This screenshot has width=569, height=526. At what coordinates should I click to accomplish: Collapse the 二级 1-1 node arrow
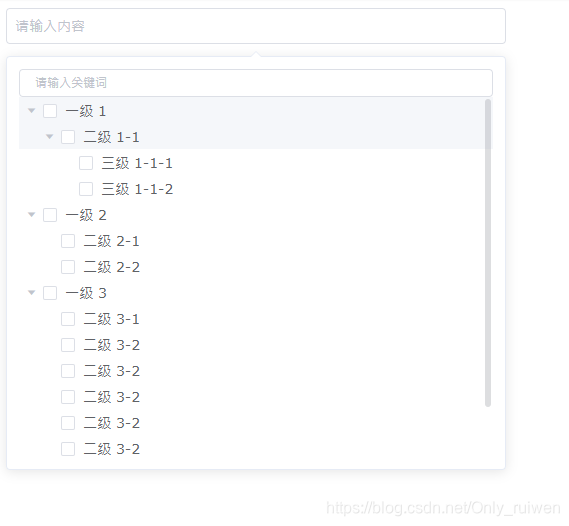[50, 137]
